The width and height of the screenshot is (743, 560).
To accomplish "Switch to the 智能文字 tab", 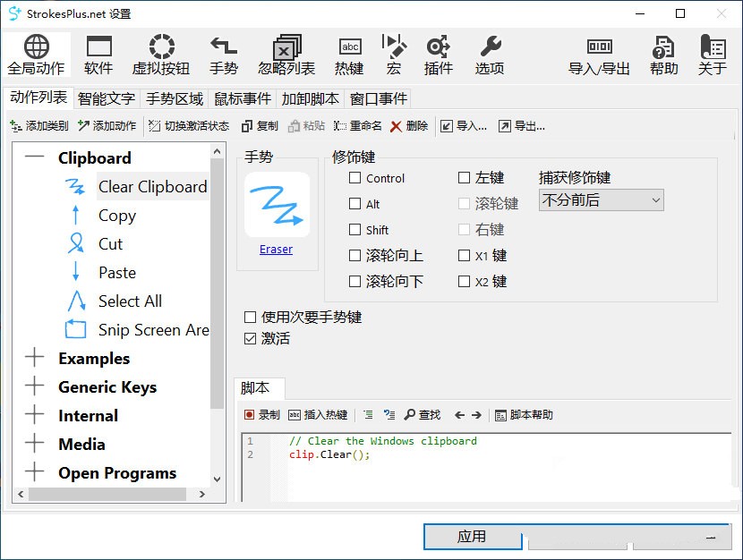I will pos(107,98).
